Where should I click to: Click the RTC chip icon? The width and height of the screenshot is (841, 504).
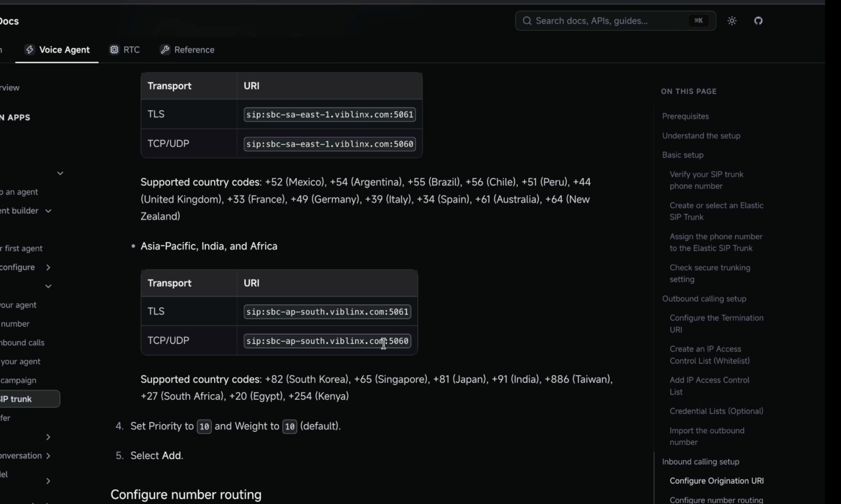[114, 50]
